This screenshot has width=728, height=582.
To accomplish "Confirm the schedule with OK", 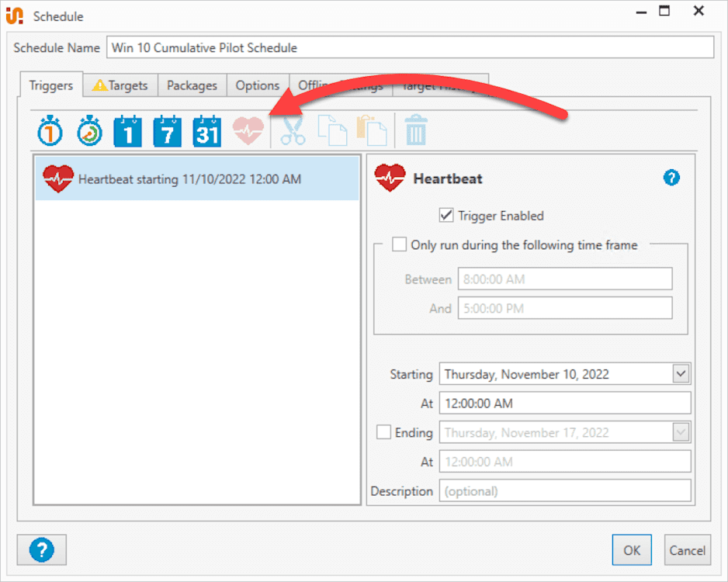I will (x=632, y=549).
